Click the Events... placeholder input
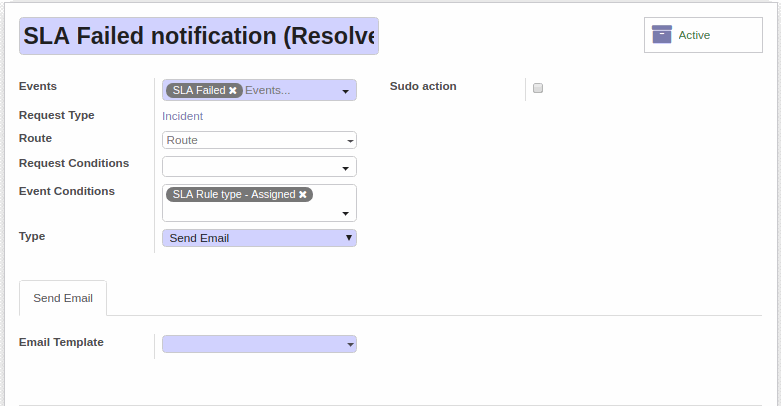This screenshot has width=781, height=406. pos(290,90)
